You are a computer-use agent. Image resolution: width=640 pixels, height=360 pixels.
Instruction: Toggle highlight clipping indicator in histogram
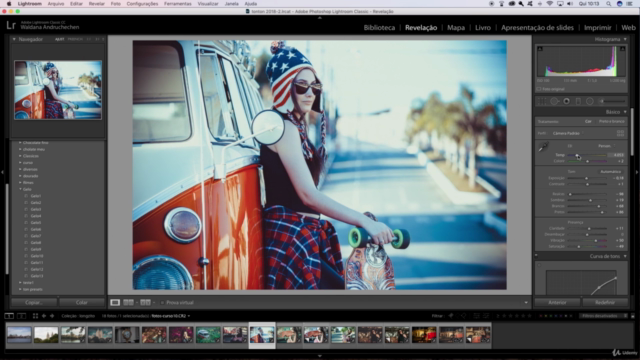(622, 49)
